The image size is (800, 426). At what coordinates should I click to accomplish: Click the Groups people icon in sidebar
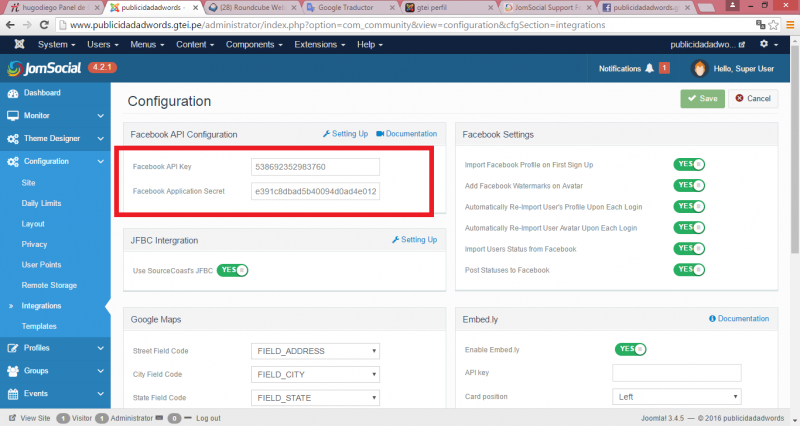13,371
